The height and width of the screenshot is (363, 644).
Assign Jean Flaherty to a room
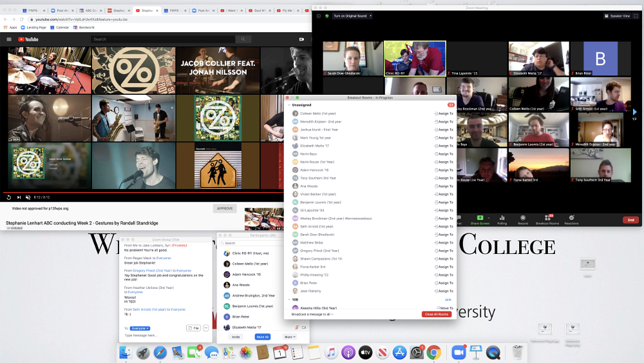click(x=444, y=291)
